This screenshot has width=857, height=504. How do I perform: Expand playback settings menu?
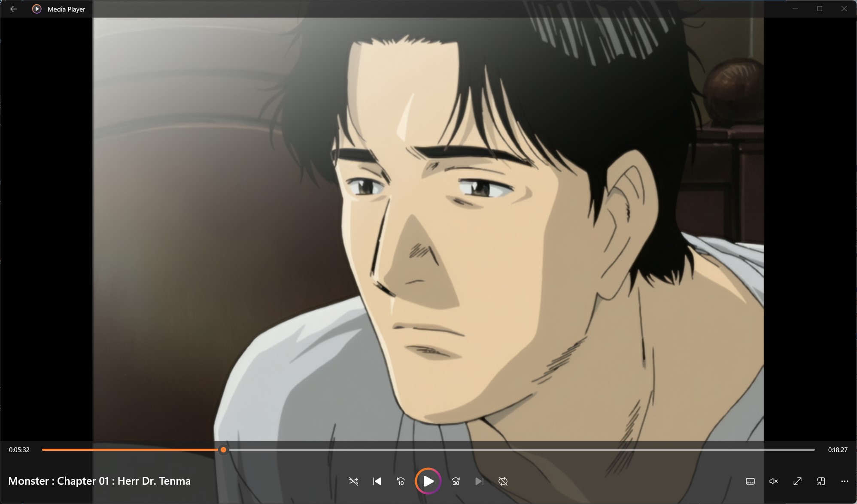click(x=845, y=481)
